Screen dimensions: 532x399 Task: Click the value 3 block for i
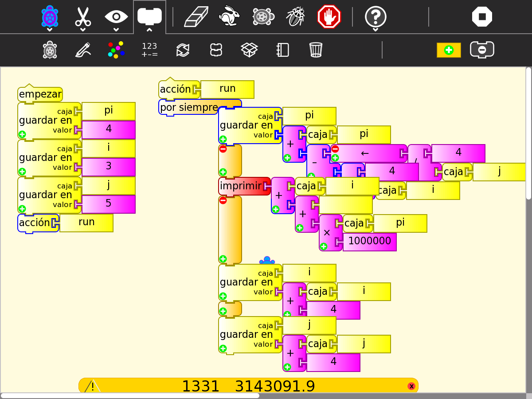109,167
